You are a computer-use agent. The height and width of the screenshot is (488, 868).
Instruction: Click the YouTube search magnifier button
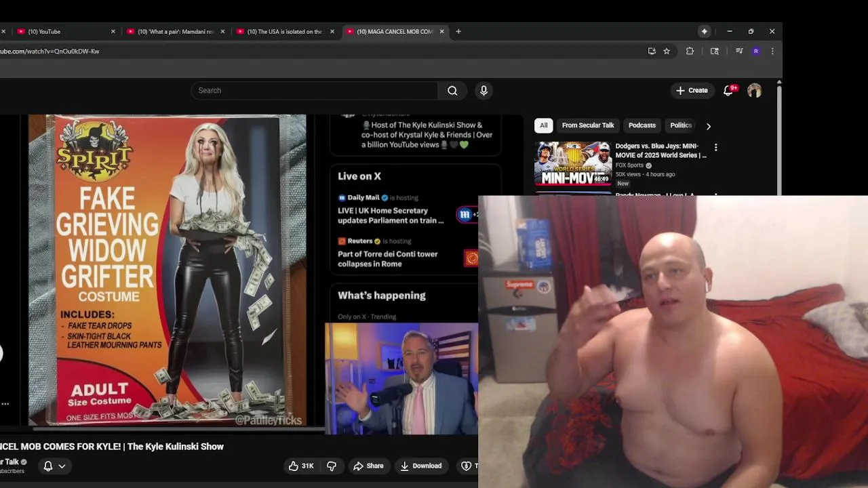click(x=452, y=90)
